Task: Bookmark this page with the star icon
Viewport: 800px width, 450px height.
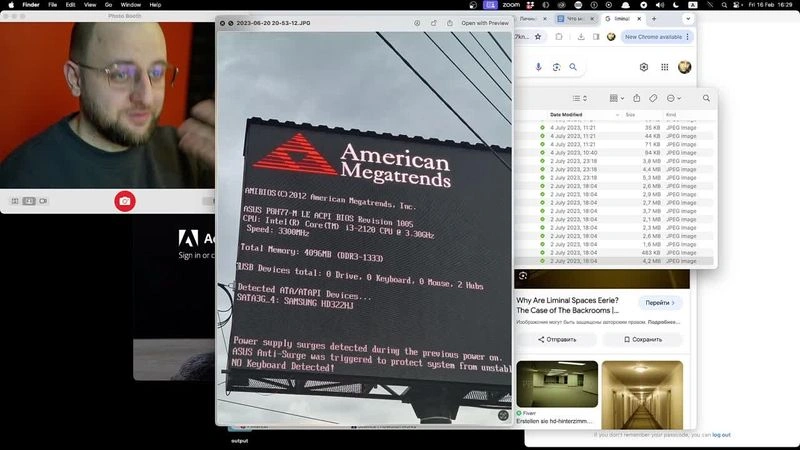Action: [538, 37]
